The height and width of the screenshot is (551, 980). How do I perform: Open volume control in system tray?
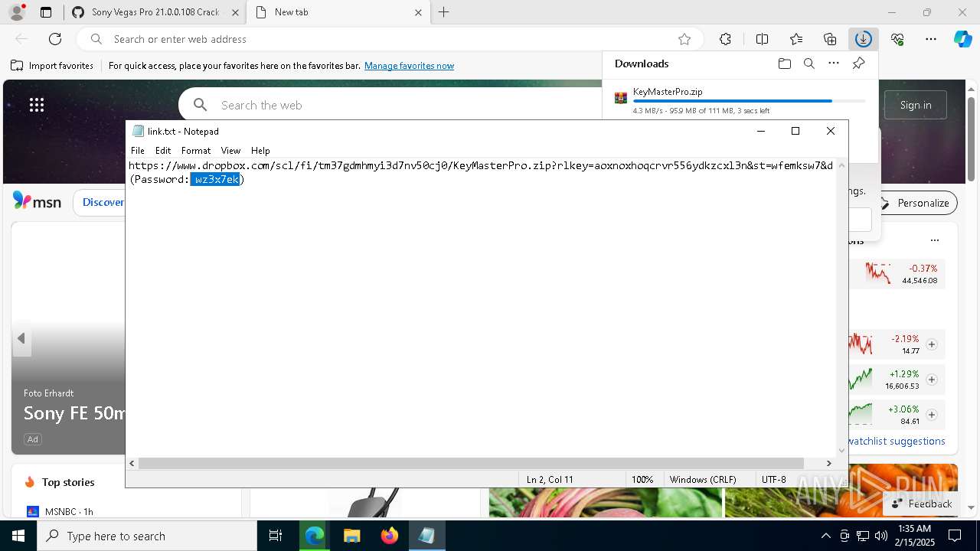881,536
